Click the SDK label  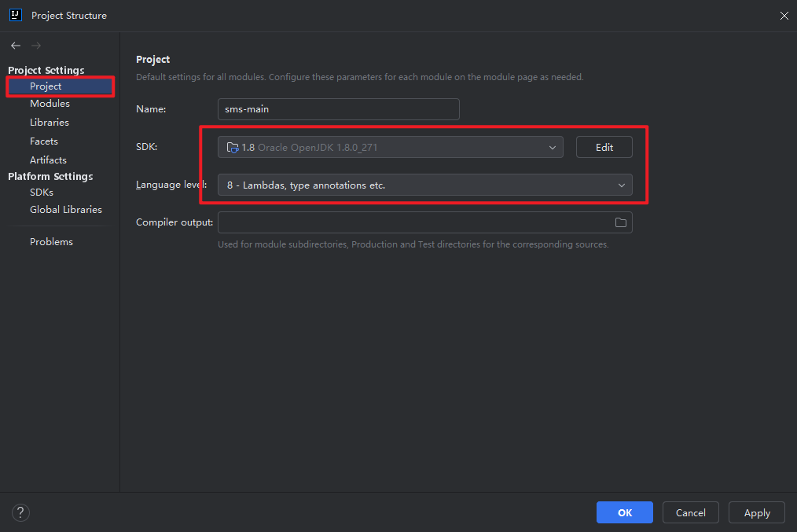pos(146,147)
